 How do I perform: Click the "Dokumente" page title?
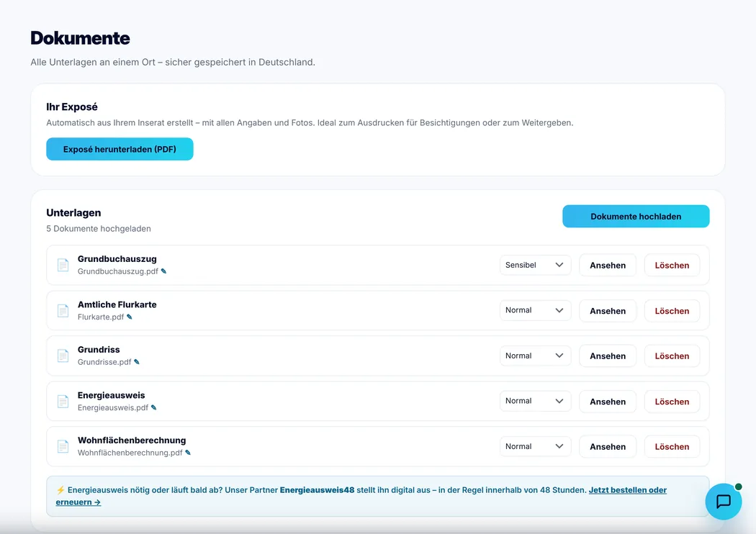click(80, 38)
